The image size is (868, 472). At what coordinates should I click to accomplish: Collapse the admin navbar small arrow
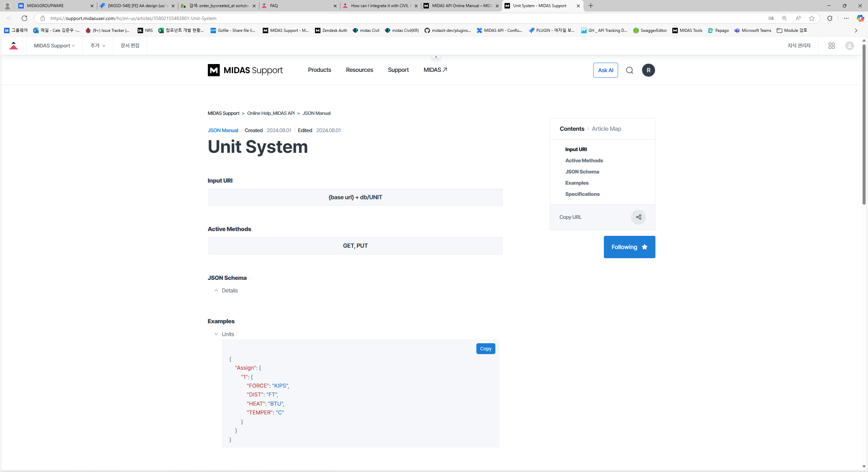(x=436, y=57)
